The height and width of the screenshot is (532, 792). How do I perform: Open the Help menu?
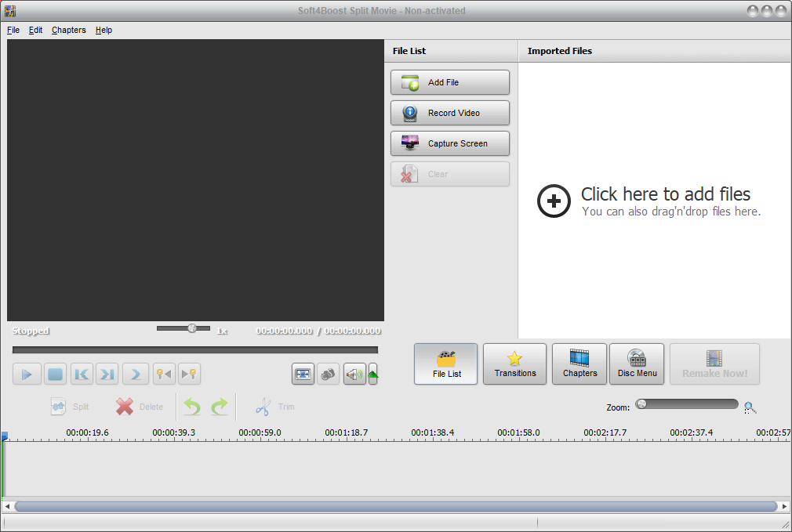(104, 30)
